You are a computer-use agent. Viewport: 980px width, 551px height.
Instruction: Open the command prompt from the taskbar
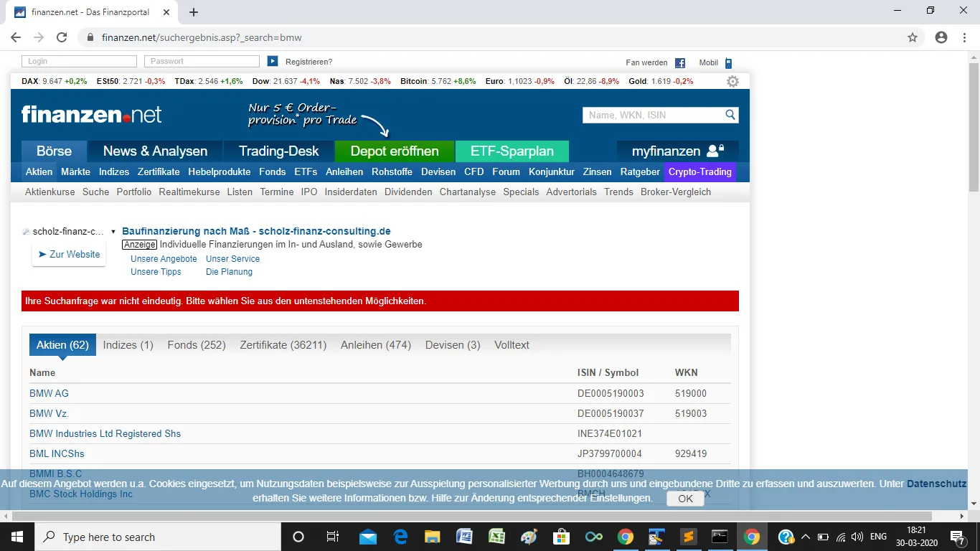click(720, 537)
